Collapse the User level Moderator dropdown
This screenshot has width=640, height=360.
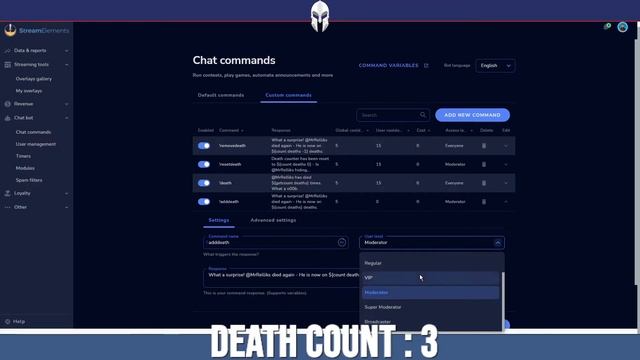click(498, 243)
